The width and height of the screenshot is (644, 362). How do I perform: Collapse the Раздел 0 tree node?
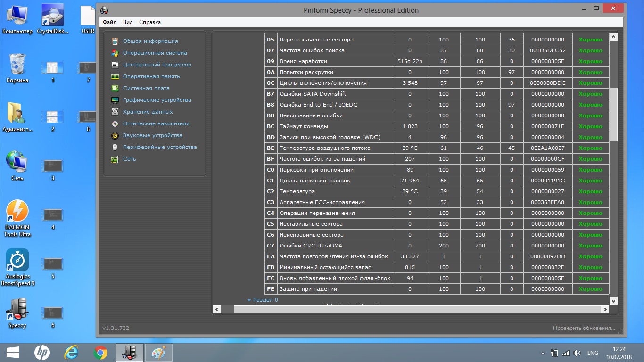[249, 300]
